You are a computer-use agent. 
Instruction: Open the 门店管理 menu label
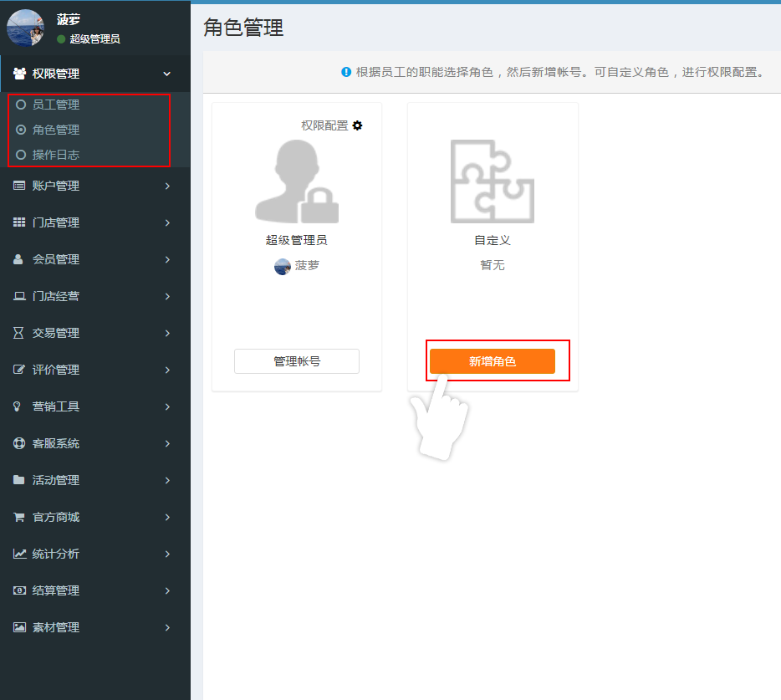(56, 222)
